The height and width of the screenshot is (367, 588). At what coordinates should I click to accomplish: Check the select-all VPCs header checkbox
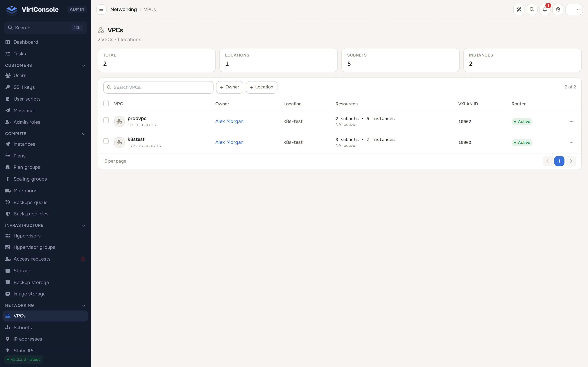coord(106,103)
